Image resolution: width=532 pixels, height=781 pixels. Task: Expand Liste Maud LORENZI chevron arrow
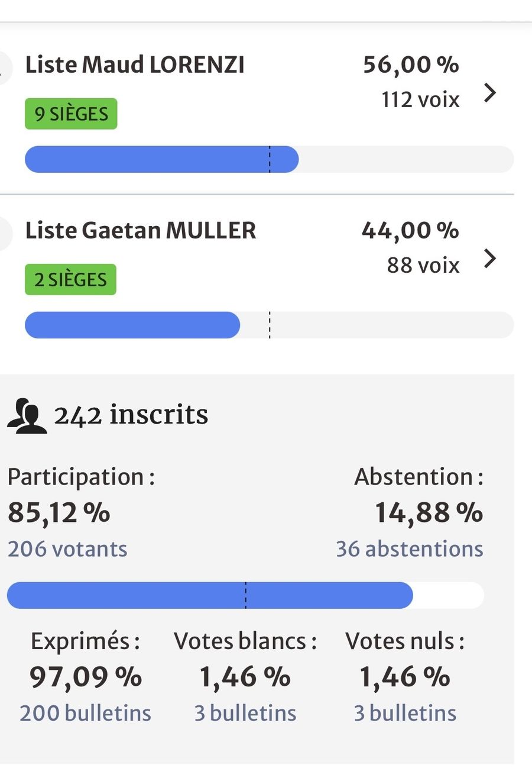click(490, 93)
